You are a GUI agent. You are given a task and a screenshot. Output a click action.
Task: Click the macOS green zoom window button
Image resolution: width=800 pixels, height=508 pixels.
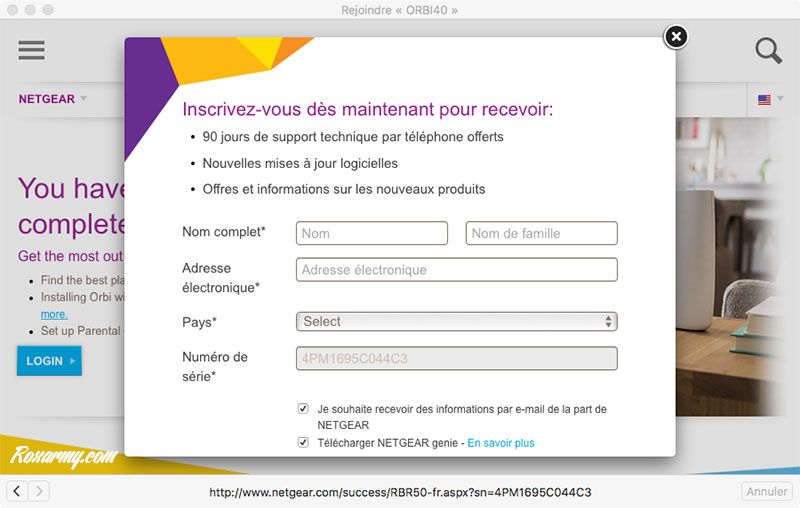click(x=50, y=9)
